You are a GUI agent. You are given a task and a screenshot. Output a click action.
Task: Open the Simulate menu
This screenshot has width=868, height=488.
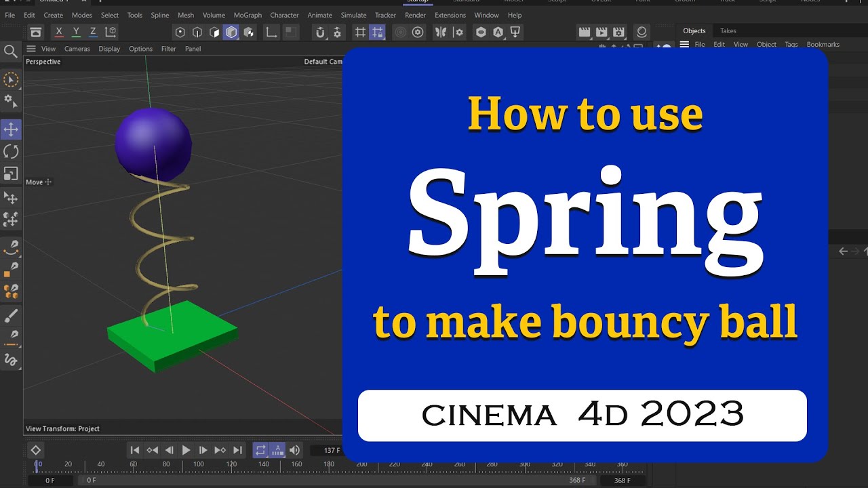353,15
